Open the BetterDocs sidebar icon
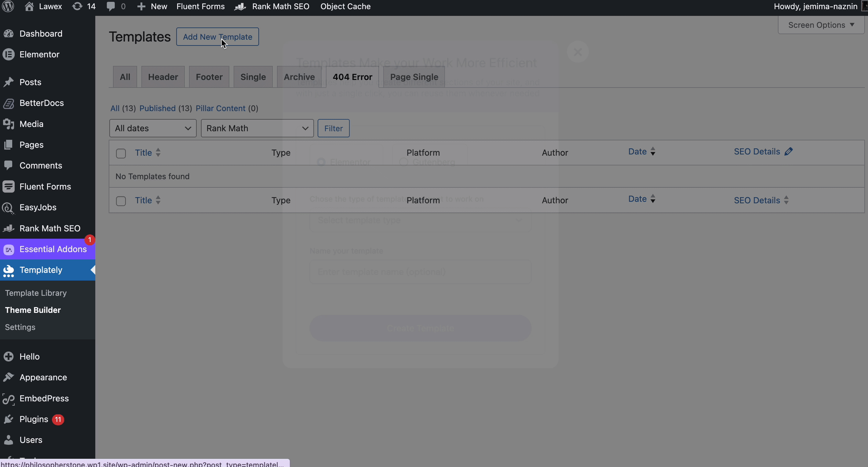 [9, 103]
